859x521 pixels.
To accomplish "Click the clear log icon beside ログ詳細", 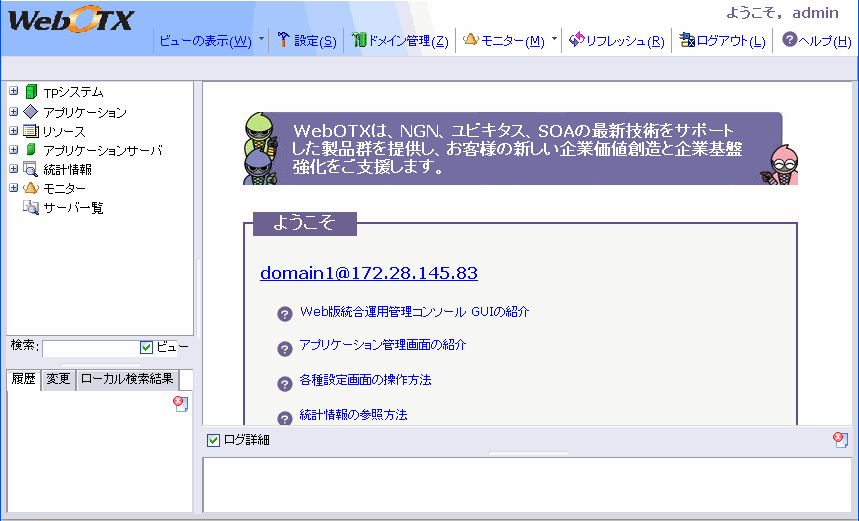I will tap(840, 440).
